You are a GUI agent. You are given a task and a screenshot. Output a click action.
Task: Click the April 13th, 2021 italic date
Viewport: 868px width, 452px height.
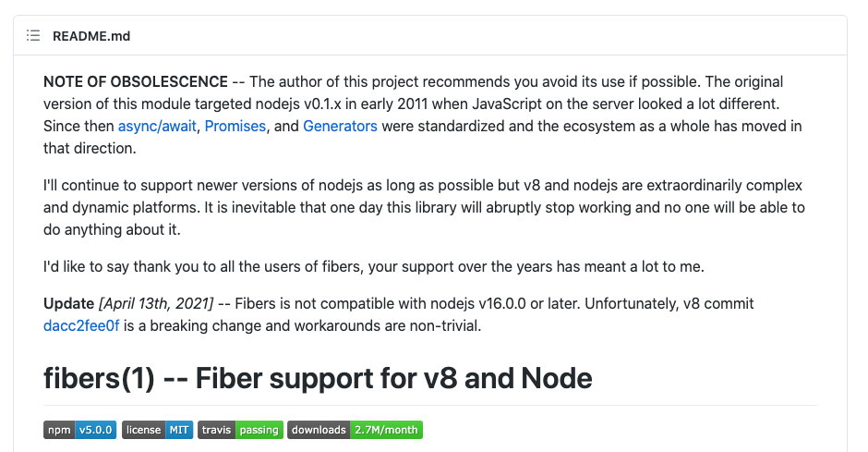coord(156,303)
